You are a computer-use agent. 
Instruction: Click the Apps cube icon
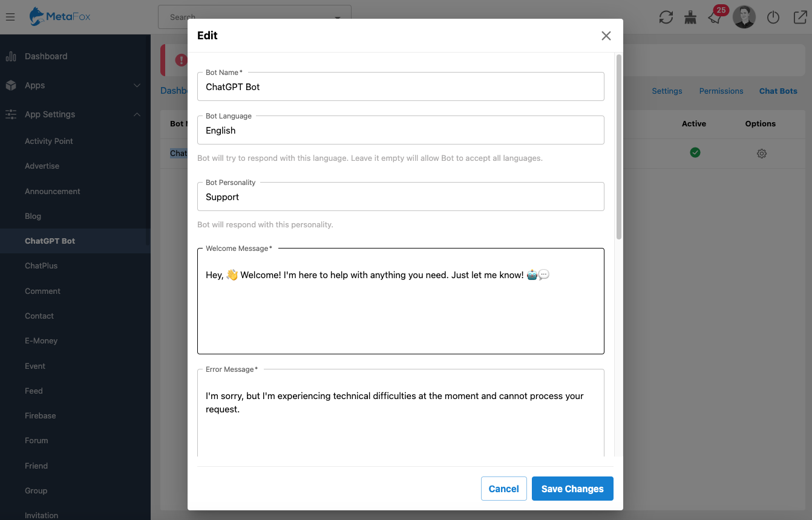(11, 85)
